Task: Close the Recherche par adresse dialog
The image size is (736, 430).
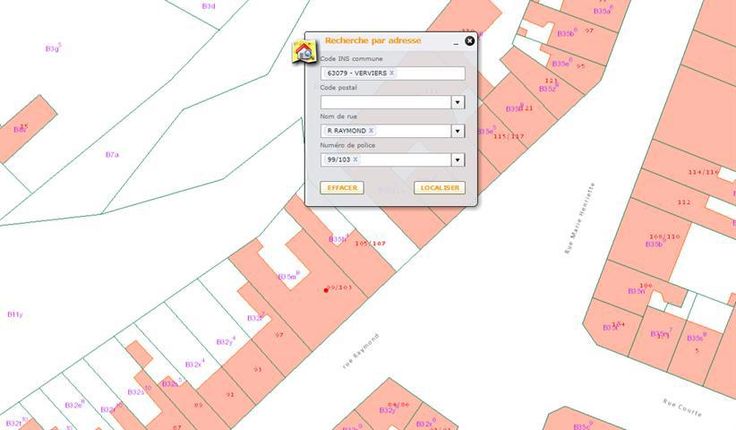Action: 470,41
